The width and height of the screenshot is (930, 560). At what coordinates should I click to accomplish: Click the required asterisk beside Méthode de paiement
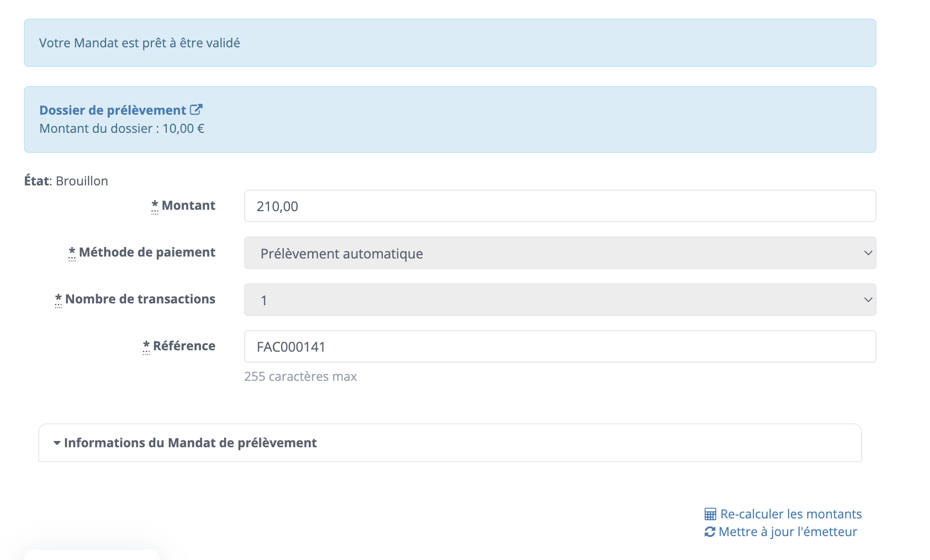click(x=72, y=252)
